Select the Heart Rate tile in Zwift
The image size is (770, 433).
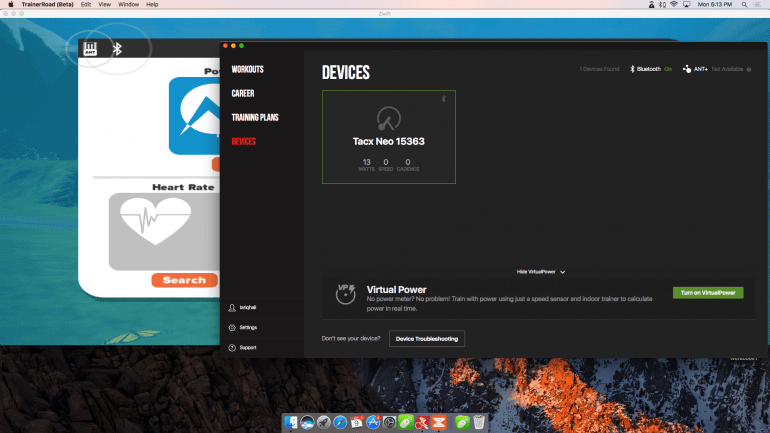pyautogui.click(x=165, y=232)
